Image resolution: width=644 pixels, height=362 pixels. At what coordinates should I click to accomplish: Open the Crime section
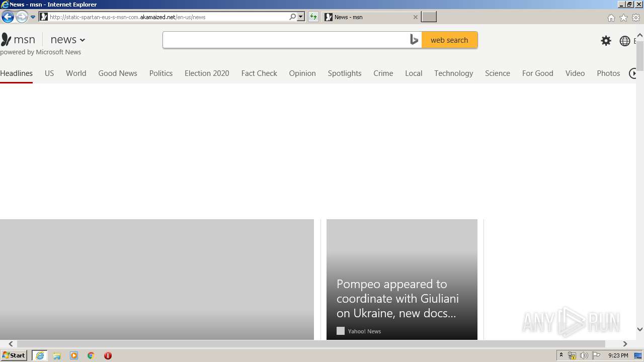click(383, 73)
